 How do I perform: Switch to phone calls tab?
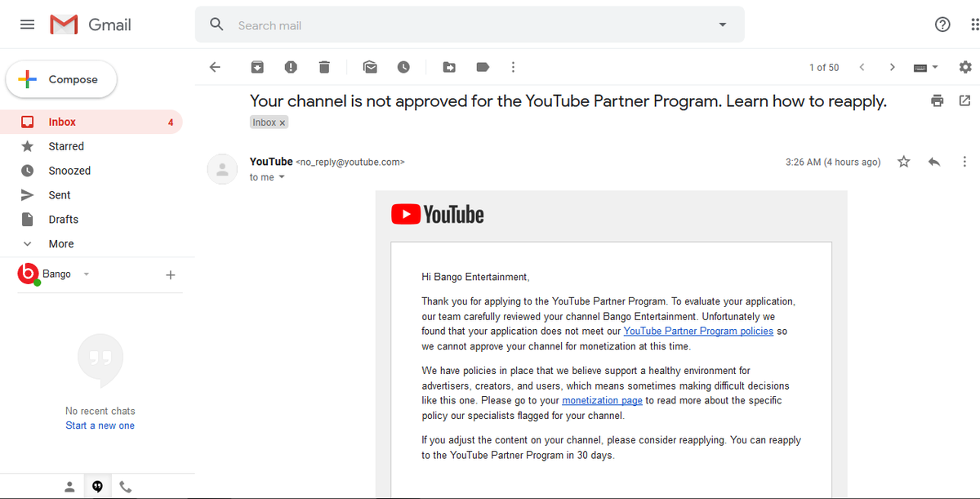tap(126, 487)
